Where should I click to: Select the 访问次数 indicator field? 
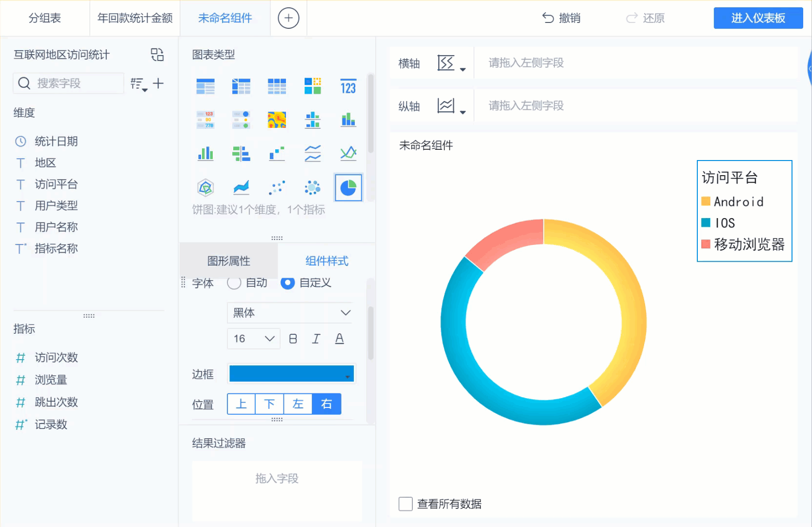click(x=56, y=358)
